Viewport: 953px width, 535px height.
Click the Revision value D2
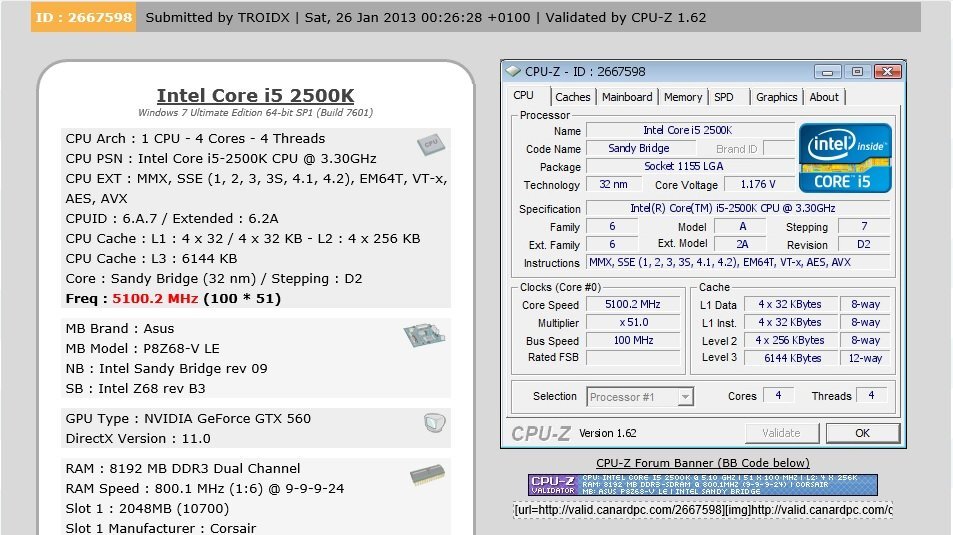coord(864,244)
